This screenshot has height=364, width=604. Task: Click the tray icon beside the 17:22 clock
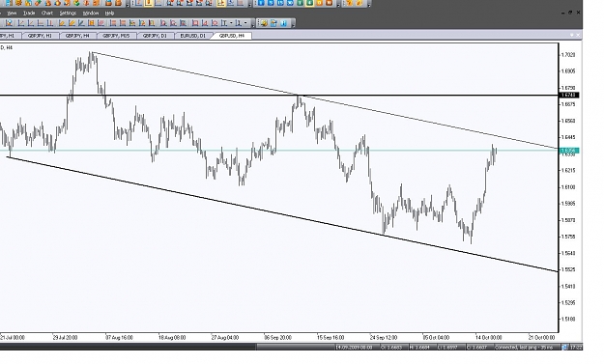(x=565, y=347)
